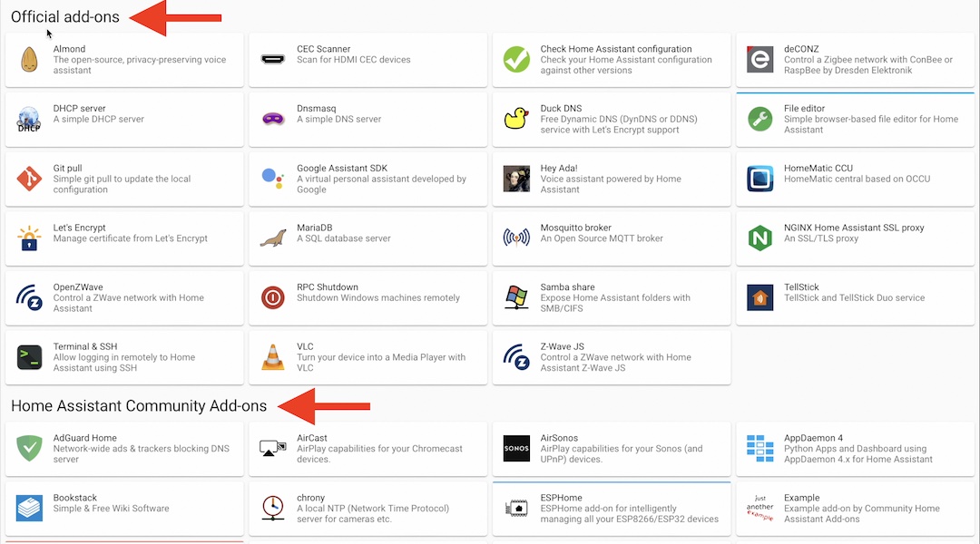Select the OpenZWave add-on title
This screenshot has width=980, height=544.
78,287
